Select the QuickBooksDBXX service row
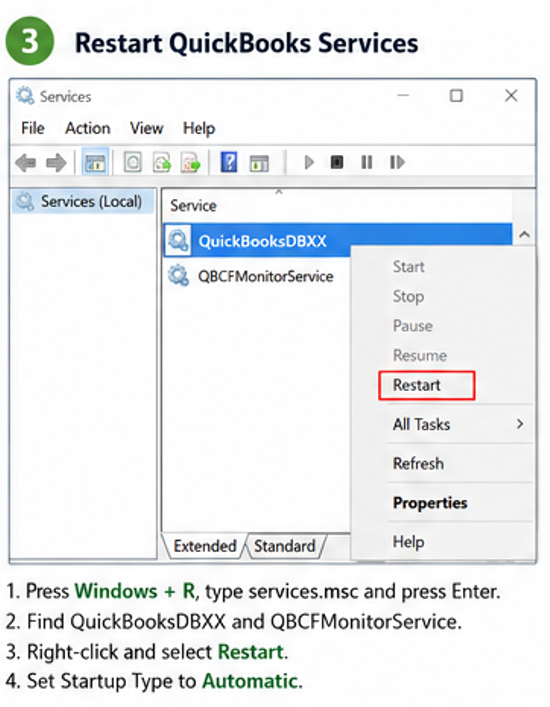Image resolution: width=550 pixels, height=707 pixels. pos(338,240)
